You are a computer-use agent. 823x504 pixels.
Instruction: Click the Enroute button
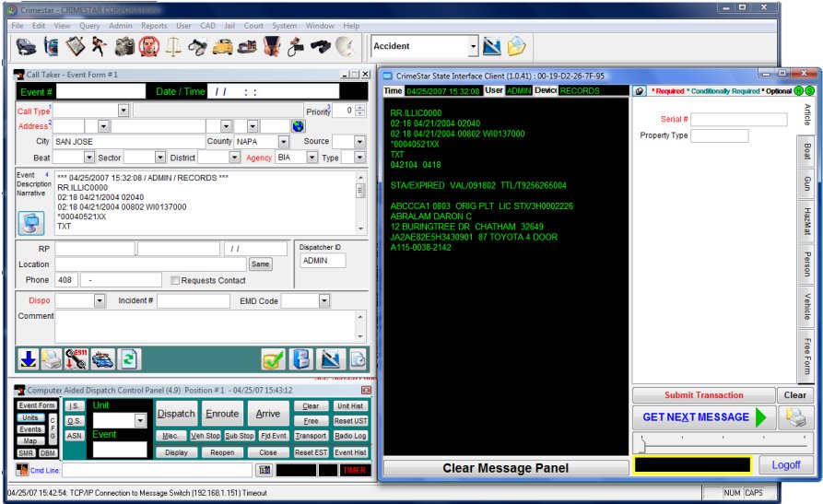point(222,415)
